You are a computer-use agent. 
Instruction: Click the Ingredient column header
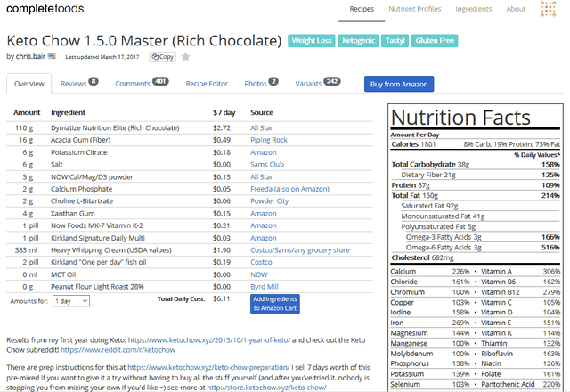click(68, 113)
